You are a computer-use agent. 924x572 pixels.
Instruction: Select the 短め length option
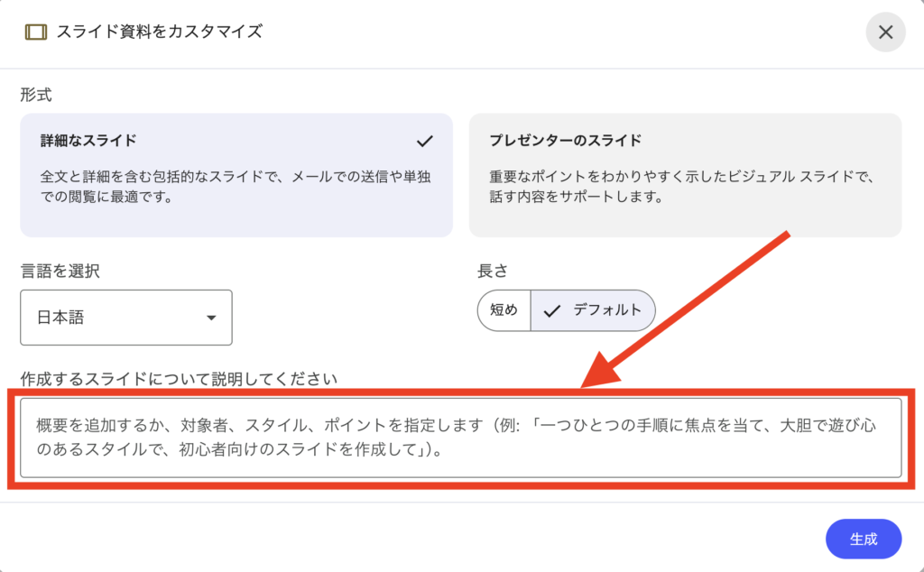[504, 310]
